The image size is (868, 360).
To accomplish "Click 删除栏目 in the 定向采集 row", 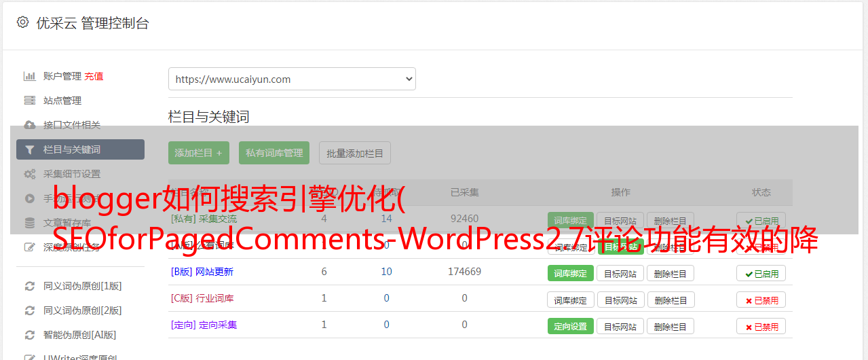I will [x=671, y=326].
